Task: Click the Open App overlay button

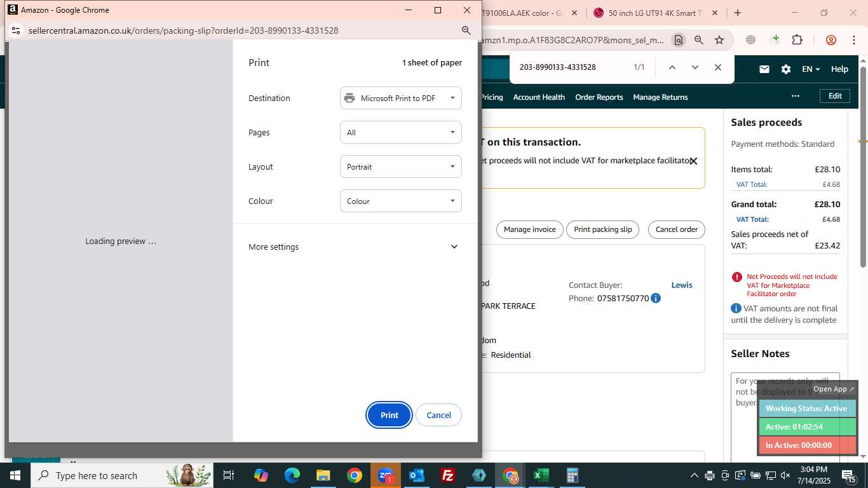Action: (x=834, y=389)
